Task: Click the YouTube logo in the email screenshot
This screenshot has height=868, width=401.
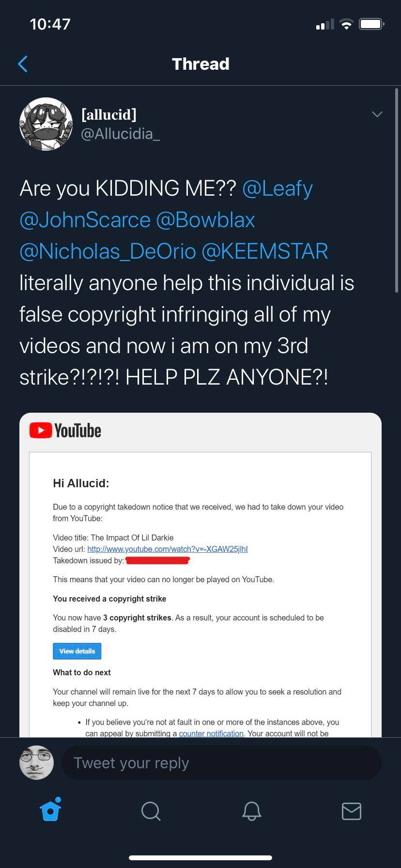Action: (64, 430)
